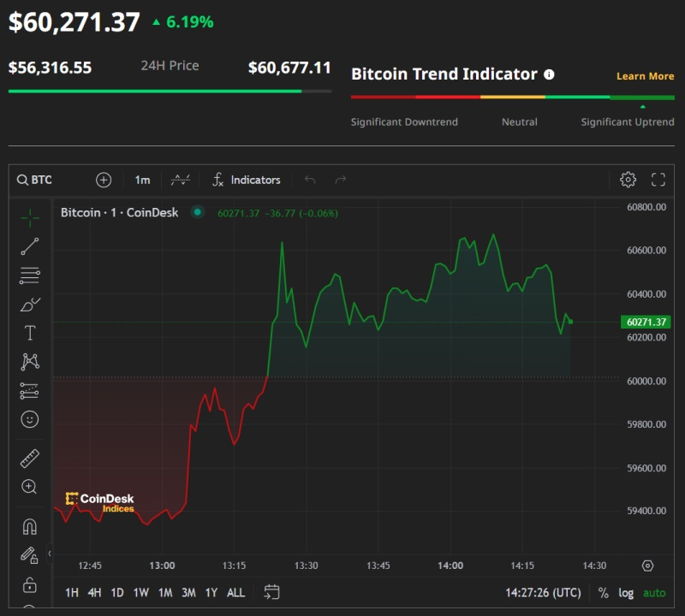685x616 pixels.
Task: Enable the magnet snap mode
Action: coord(30,526)
